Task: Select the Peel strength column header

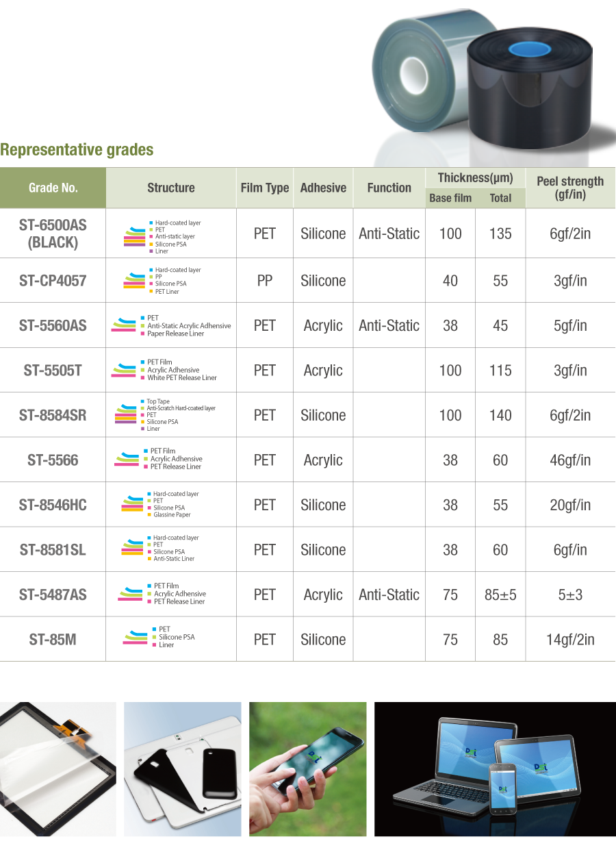Action: point(569,188)
